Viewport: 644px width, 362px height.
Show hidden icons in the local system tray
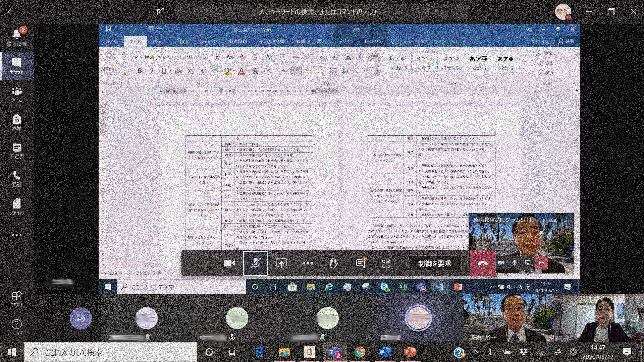click(475, 352)
